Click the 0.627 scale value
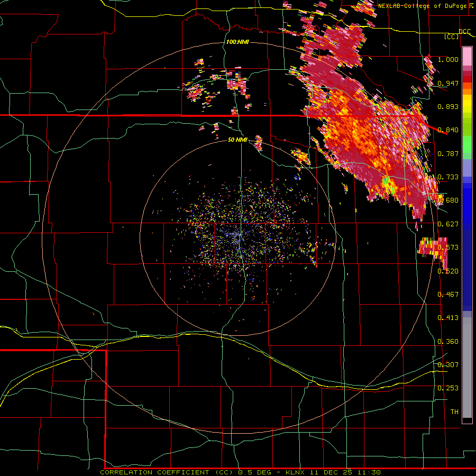476x476 pixels. pos(448,224)
